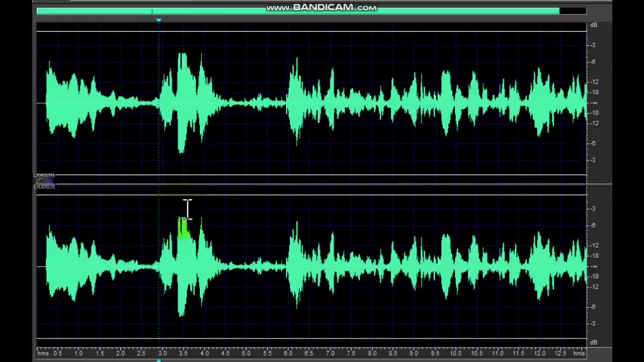Click the 3.5 mark on time ruler
The height and width of the screenshot is (362, 644).
[x=183, y=353]
